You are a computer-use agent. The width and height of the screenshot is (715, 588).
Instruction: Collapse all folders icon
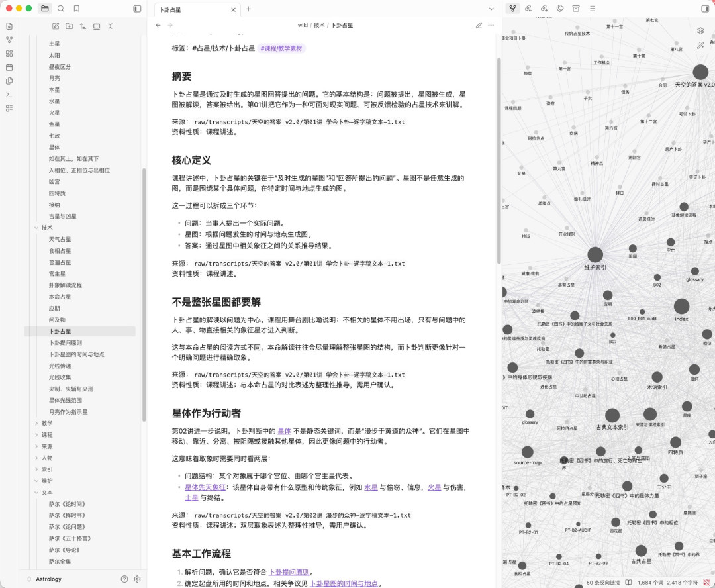pos(111,26)
